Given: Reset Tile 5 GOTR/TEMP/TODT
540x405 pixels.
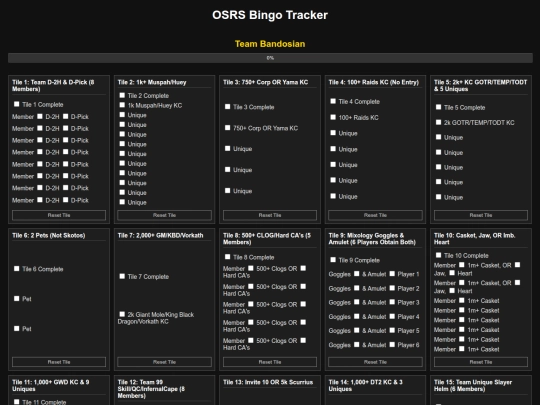Looking at the screenshot, I should point(481,215).
